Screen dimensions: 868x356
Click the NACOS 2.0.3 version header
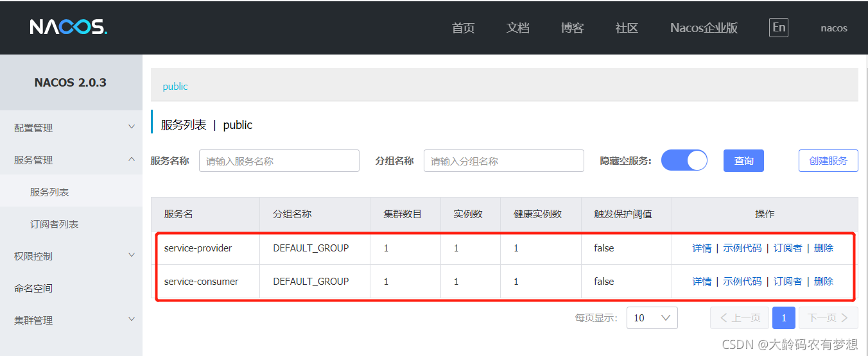point(71,82)
